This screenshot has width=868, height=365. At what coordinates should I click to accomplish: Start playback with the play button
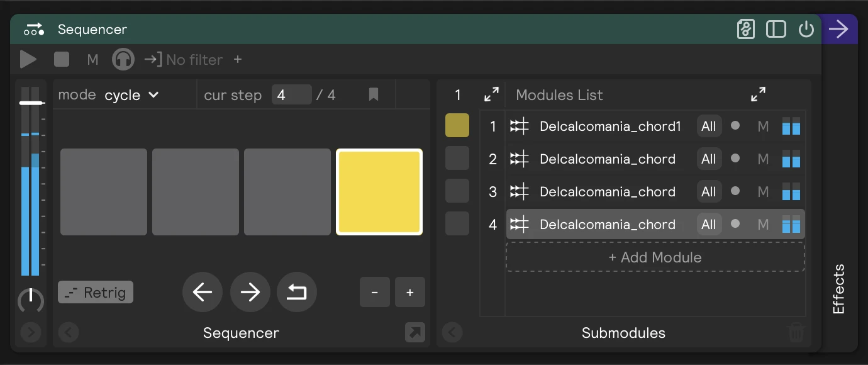coord(28,60)
